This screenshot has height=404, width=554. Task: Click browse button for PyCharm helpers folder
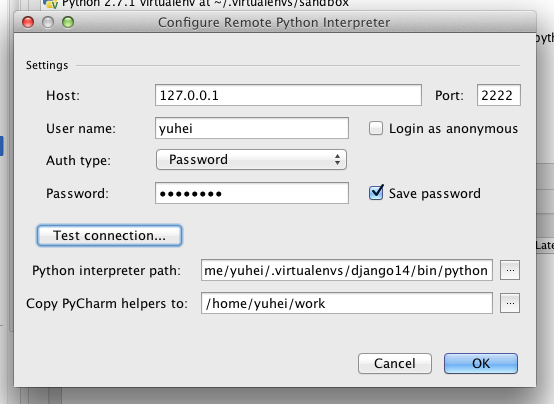click(509, 303)
